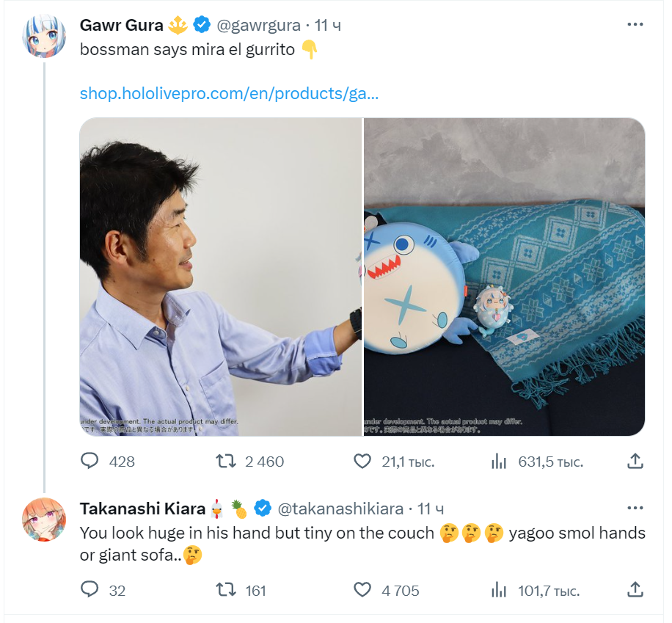Open more options on Takanashi Kiara's reply
The image size is (672, 623).
coord(635,508)
